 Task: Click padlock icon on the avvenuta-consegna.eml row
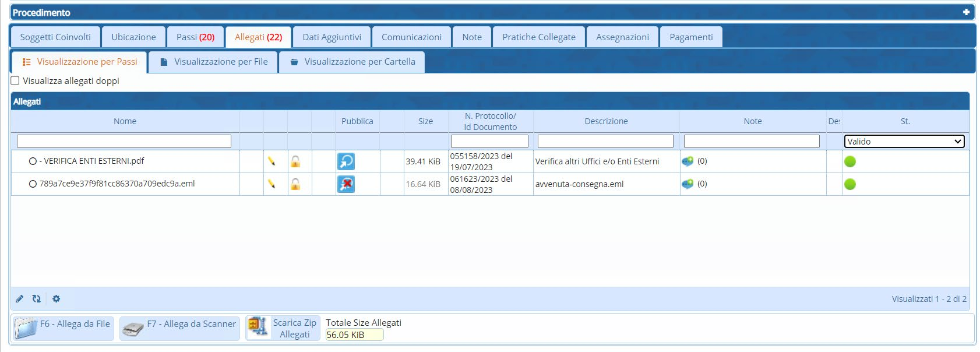click(295, 184)
